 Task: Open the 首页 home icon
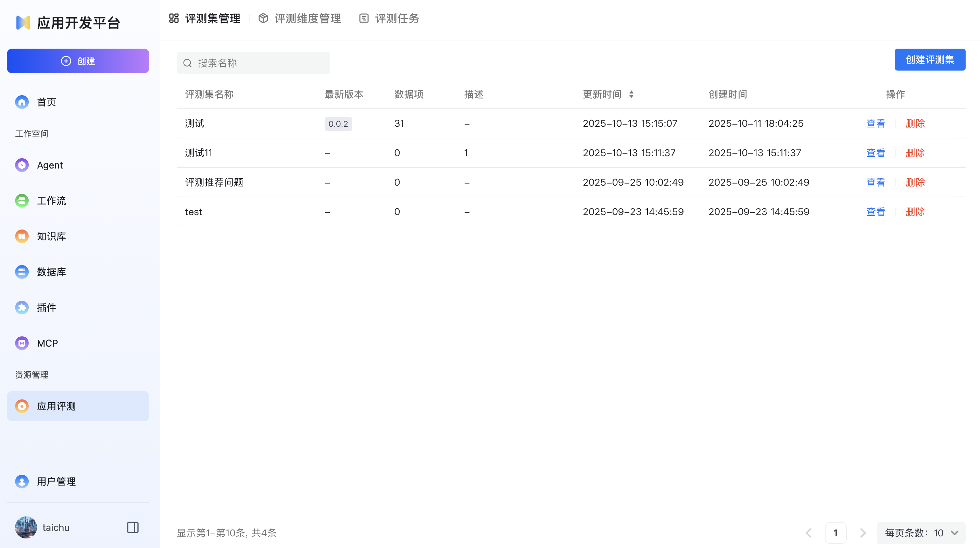click(22, 102)
